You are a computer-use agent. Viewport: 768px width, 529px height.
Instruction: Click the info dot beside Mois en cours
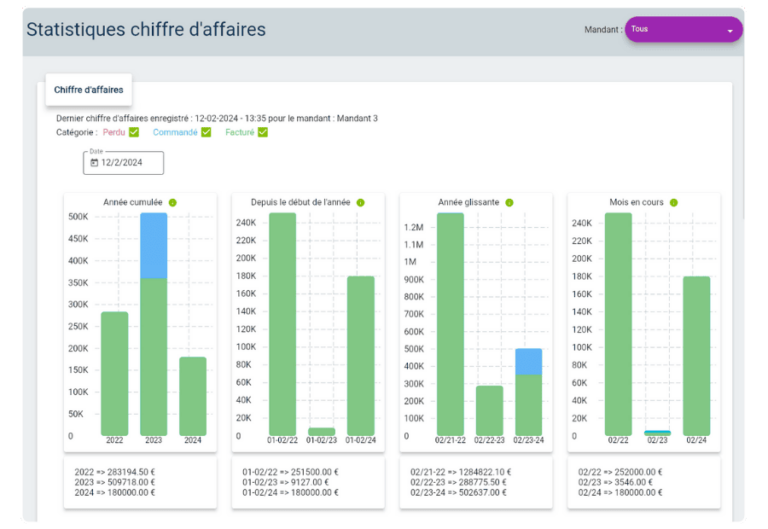674,203
